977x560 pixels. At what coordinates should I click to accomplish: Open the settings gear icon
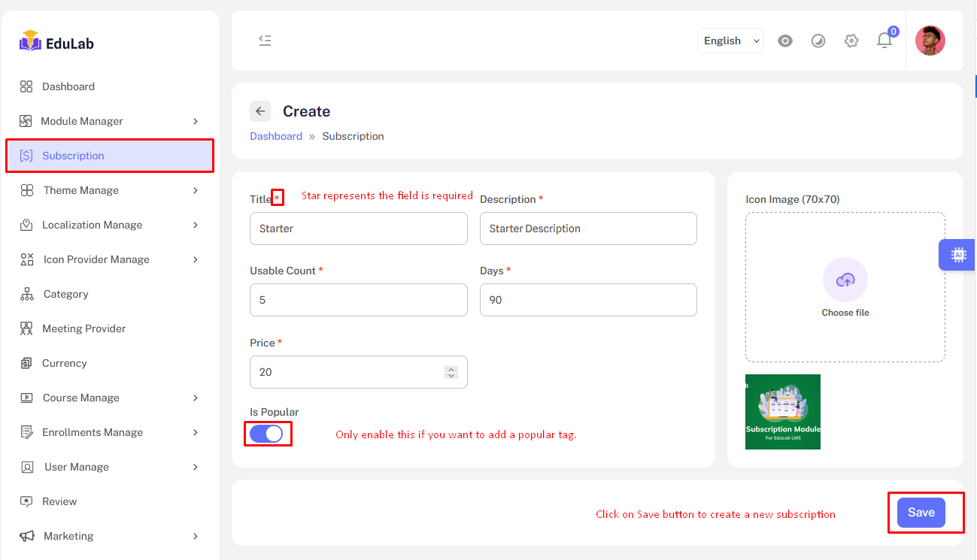(x=851, y=41)
